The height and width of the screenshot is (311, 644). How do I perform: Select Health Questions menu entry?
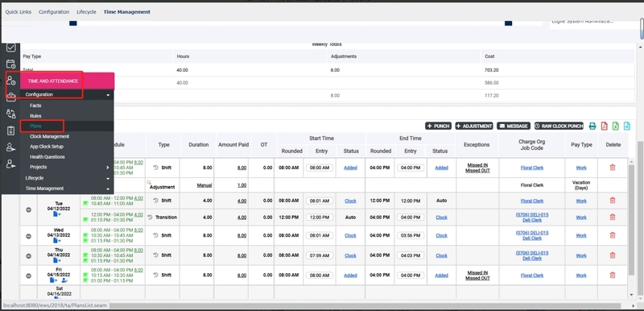point(47,157)
